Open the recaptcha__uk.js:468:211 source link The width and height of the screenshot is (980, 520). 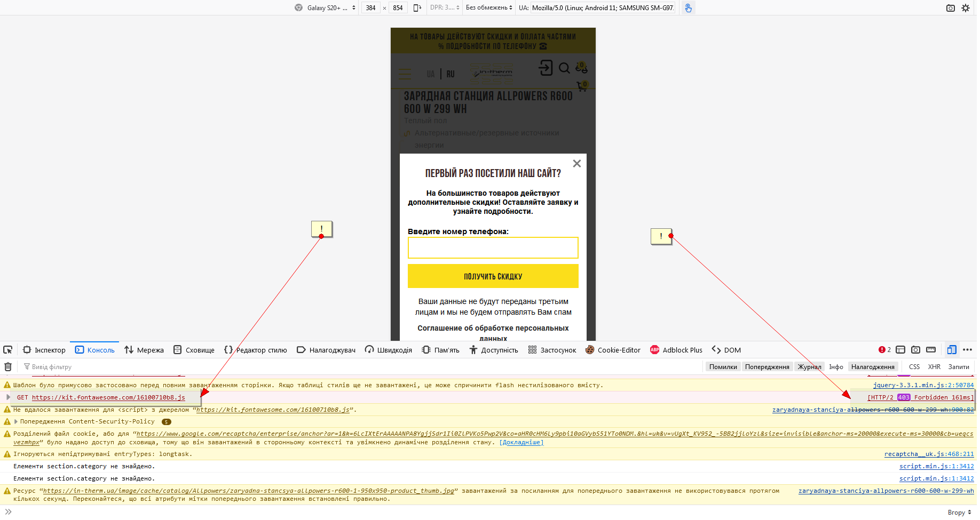tap(929, 454)
